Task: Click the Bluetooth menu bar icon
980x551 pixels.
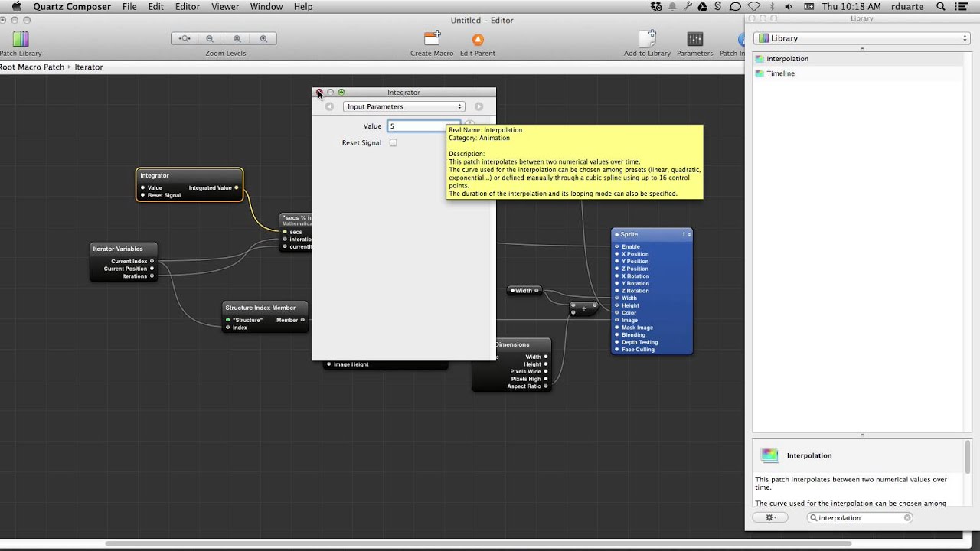Action: (x=773, y=6)
